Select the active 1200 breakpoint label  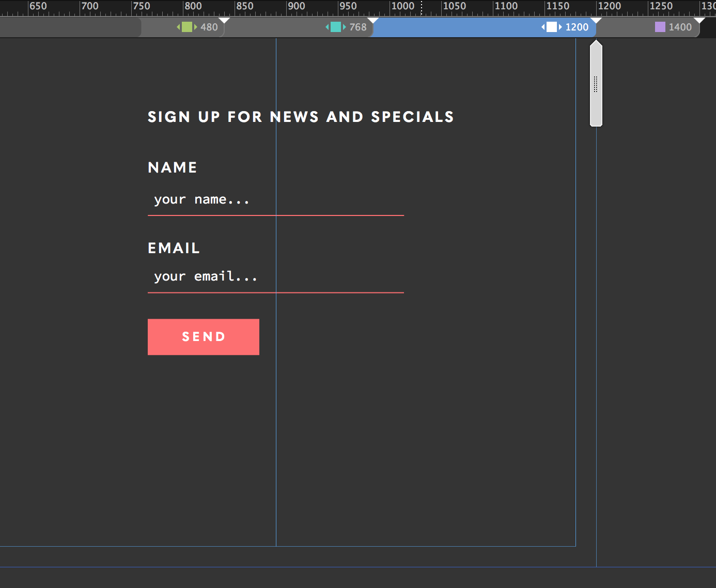click(x=577, y=27)
